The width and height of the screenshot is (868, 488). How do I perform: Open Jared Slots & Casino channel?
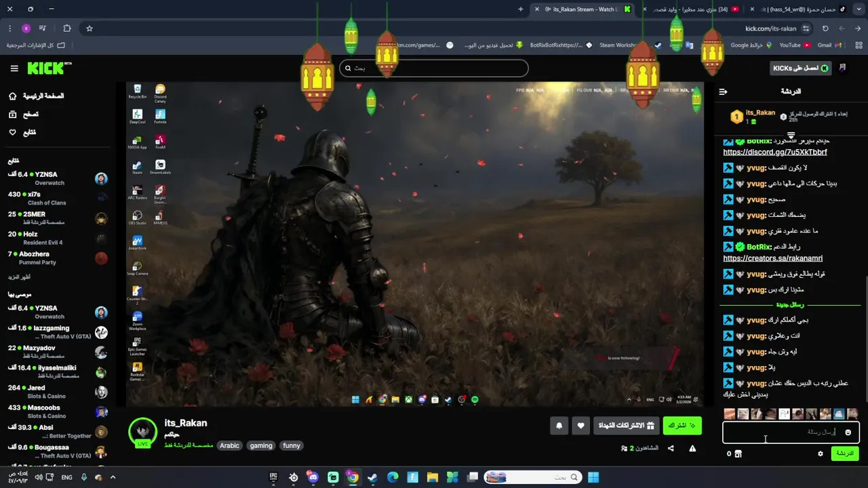(x=58, y=392)
